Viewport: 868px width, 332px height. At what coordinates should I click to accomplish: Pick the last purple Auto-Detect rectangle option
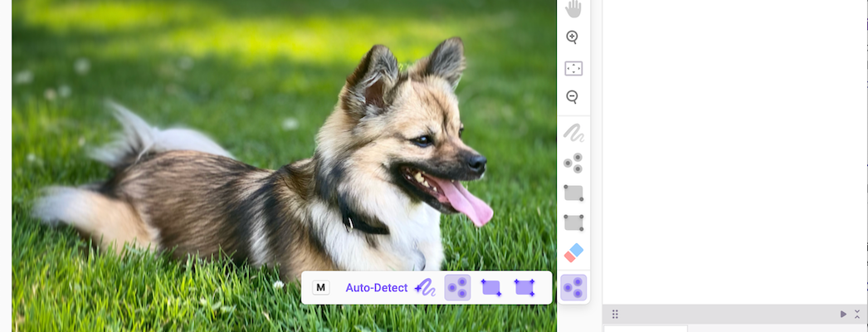click(x=524, y=288)
